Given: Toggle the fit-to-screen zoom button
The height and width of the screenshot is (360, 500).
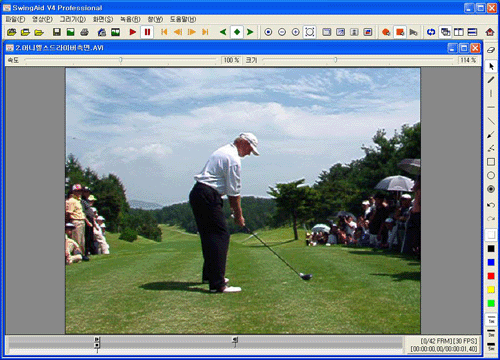Looking at the screenshot, I should click(310, 32).
